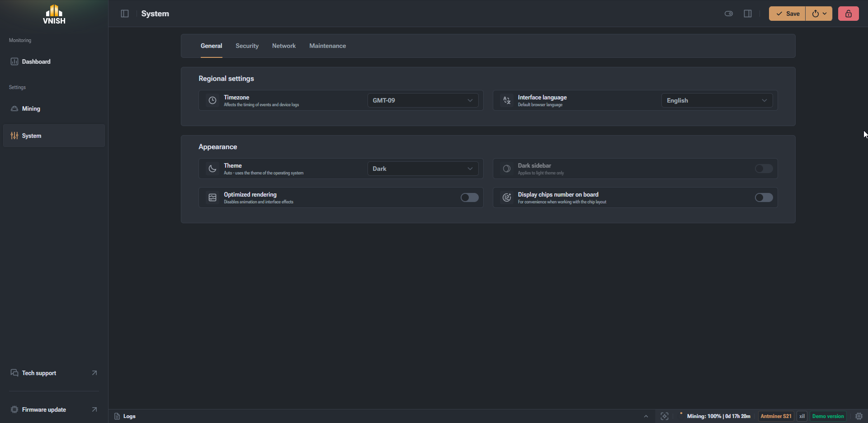
Task: Click the Logs document icon
Action: (x=117, y=416)
